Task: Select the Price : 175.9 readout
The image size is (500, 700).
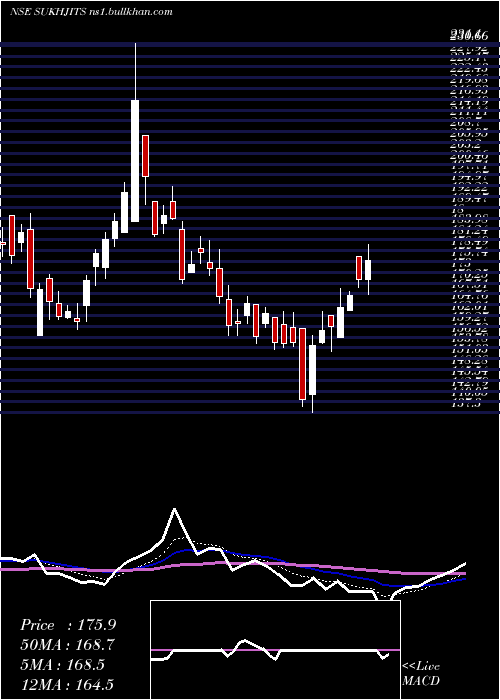Action: point(68,625)
